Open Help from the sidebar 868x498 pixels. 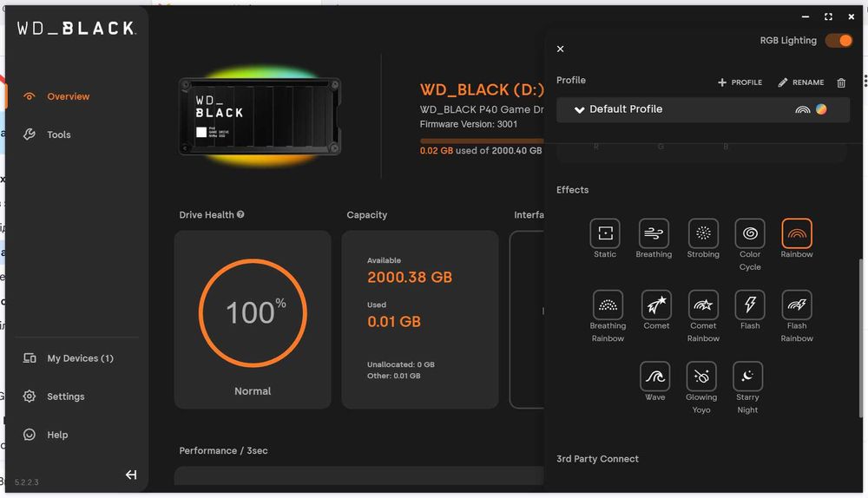(x=45, y=435)
